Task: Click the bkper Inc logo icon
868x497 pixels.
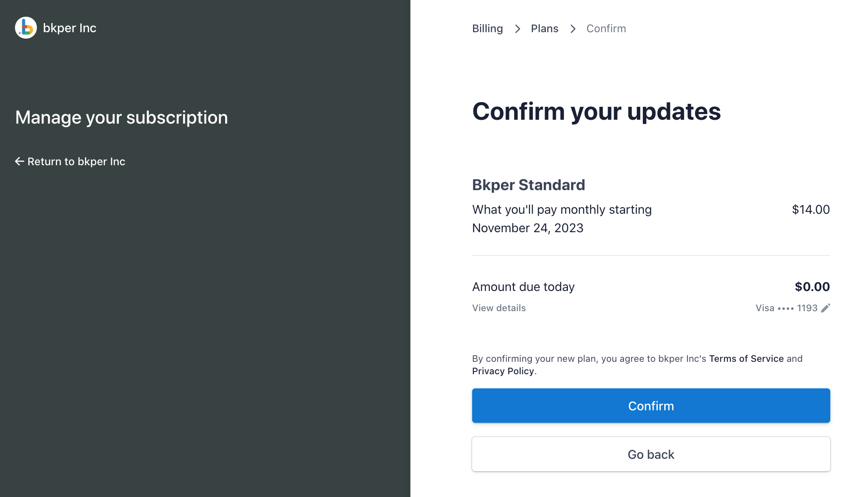Action: (26, 27)
